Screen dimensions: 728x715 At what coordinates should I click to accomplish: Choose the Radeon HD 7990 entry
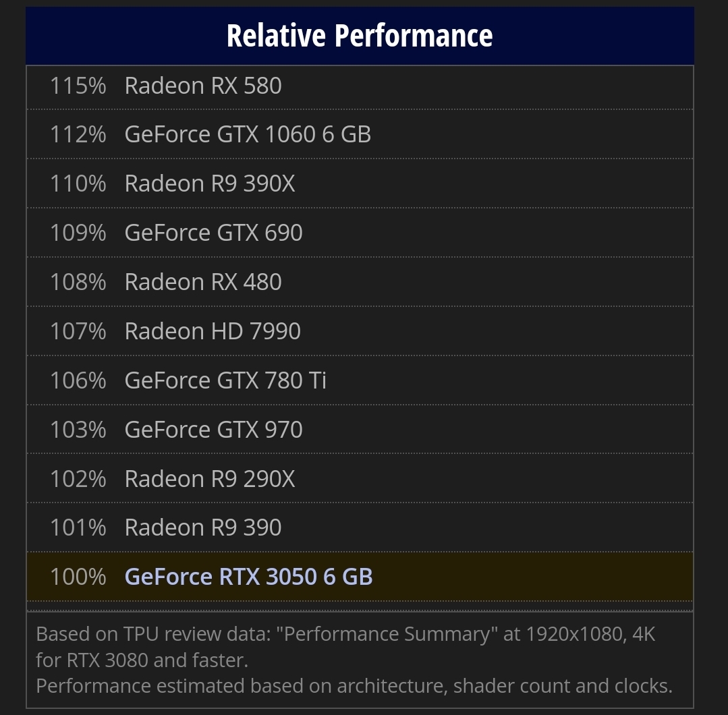coord(212,331)
